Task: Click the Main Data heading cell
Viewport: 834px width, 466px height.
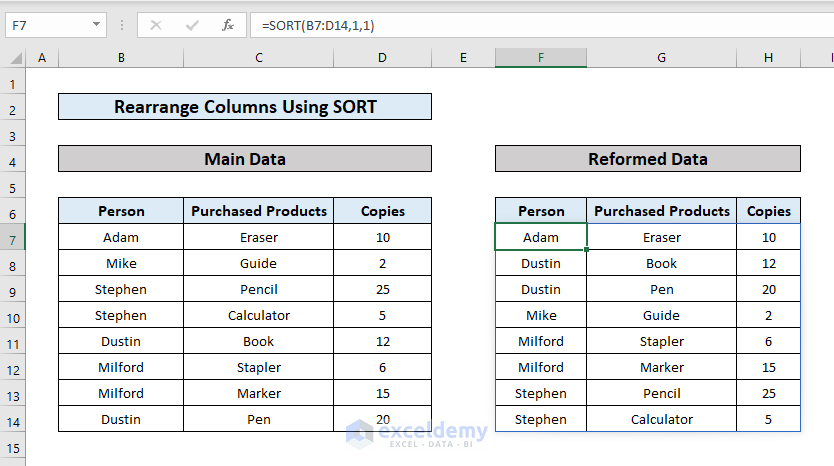Action: point(245,159)
